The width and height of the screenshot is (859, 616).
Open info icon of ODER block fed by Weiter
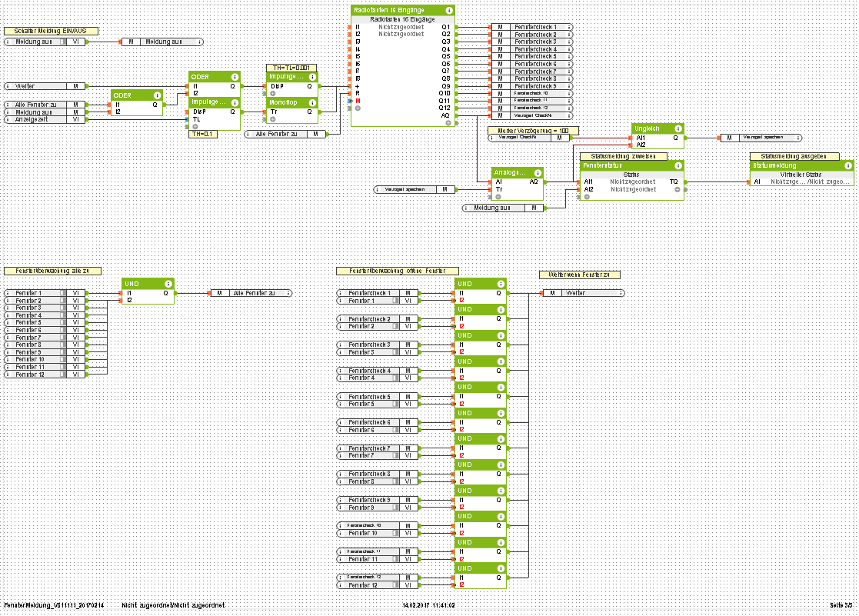pos(235,77)
